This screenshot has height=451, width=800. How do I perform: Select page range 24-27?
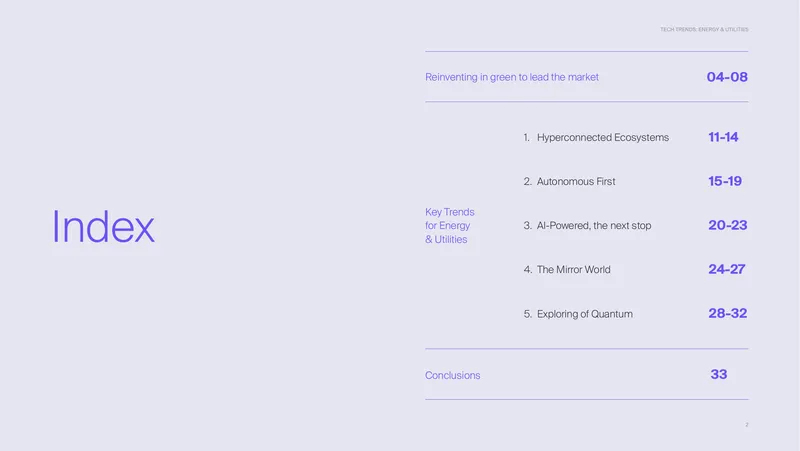[727, 269]
